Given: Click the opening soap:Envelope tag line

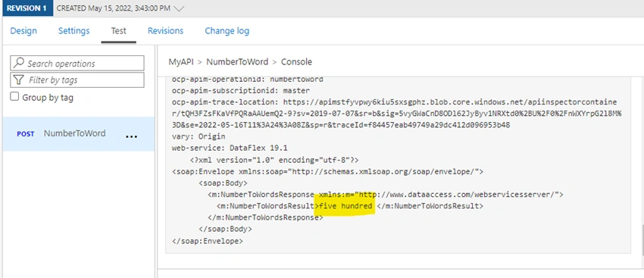Looking at the screenshot, I should [328, 171].
